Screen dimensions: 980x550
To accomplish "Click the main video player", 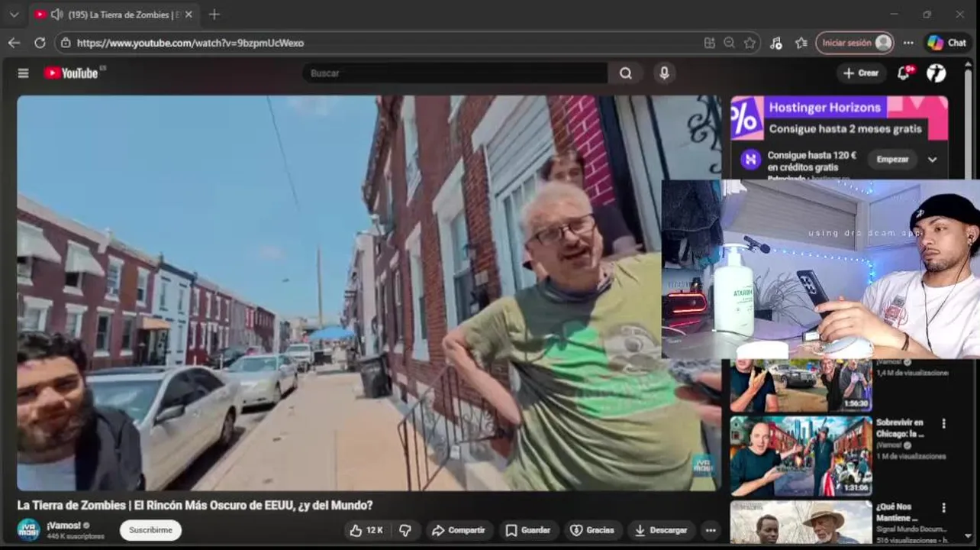I will pos(369,293).
